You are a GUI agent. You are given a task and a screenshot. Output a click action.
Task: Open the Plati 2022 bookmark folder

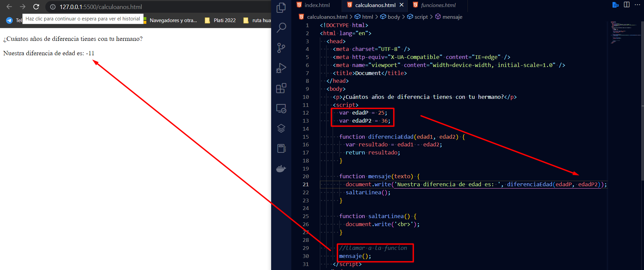click(x=220, y=20)
